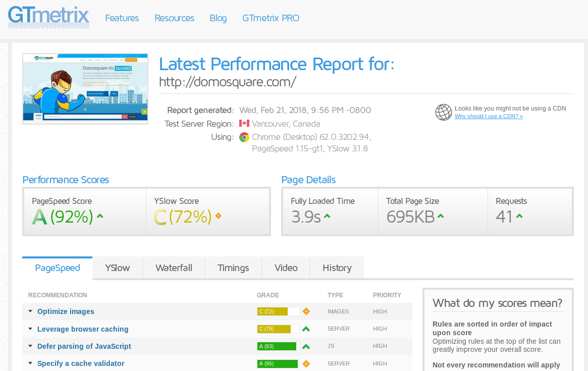Go to the Blog page

tap(218, 18)
